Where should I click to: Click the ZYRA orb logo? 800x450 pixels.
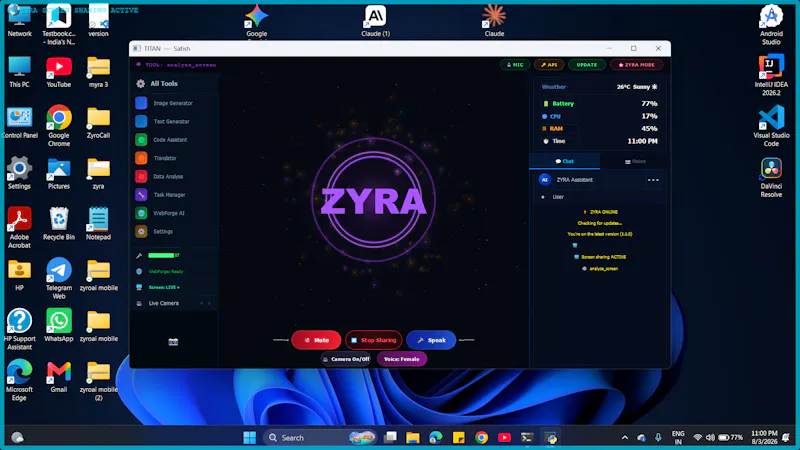tap(373, 200)
